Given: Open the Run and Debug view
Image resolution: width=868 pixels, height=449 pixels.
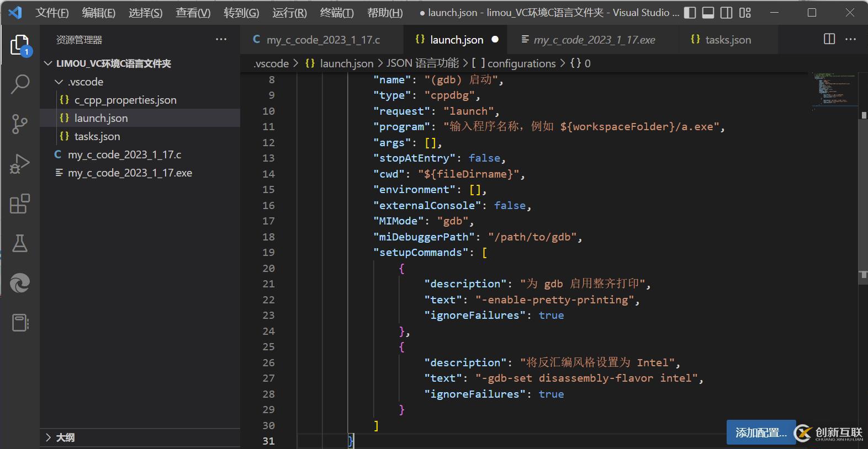Looking at the screenshot, I should pyautogui.click(x=20, y=164).
